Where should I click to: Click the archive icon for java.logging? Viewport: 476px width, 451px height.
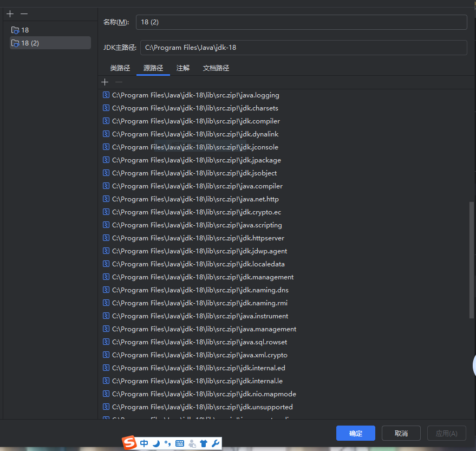106,95
